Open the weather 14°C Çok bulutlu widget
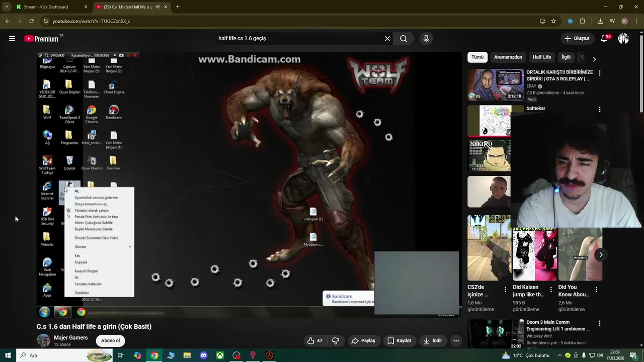644x362 pixels. tap(525, 355)
